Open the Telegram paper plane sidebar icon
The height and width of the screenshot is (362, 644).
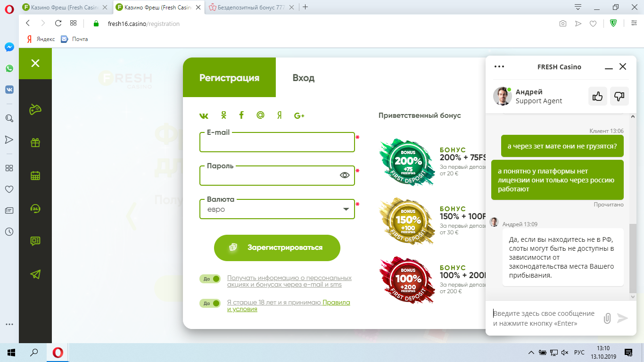[x=35, y=274]
